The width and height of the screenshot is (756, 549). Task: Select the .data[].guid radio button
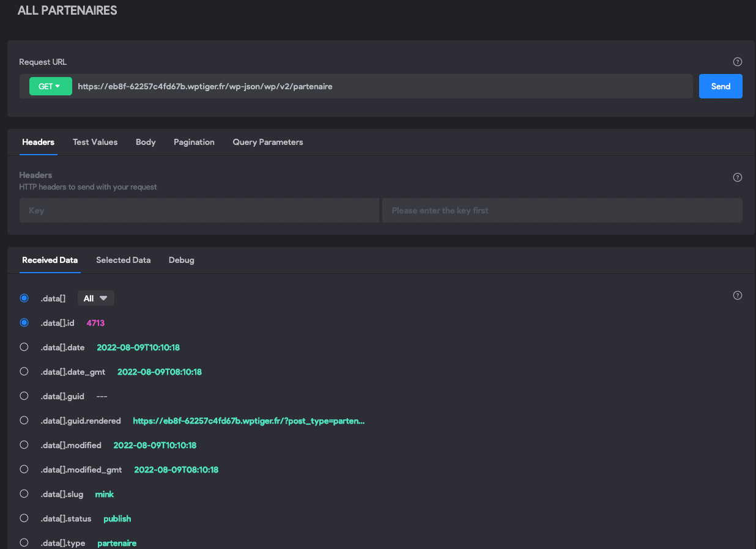24,396
